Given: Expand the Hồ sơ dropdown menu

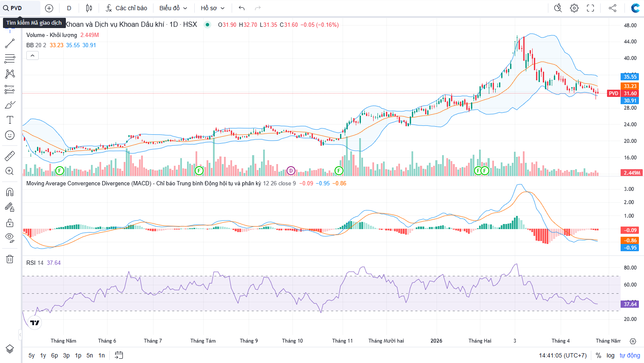Looking at the screenshot, I should pos(213,8).
